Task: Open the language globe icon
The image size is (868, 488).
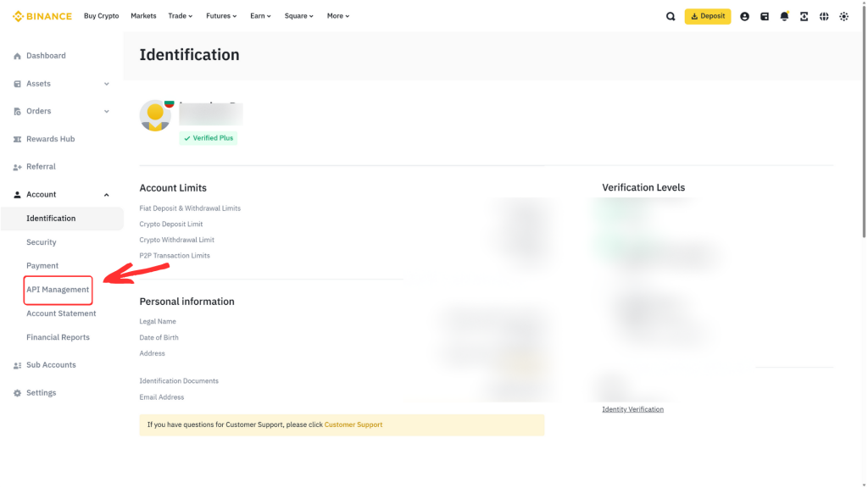Action: [824, 17]
